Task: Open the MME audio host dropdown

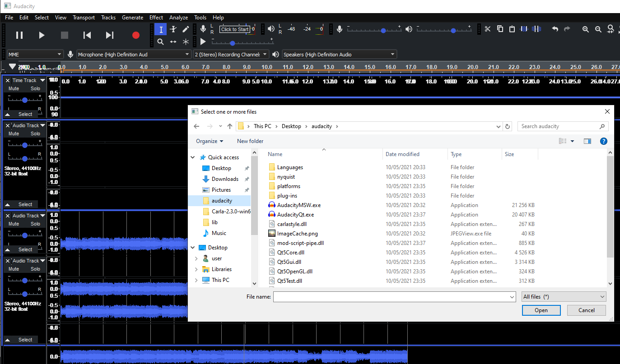Action: pos(35,55)
